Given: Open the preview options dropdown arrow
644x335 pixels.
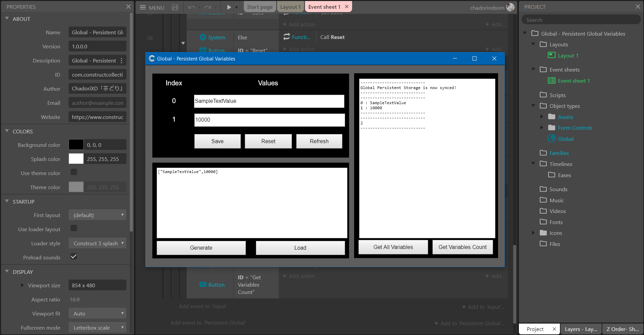Looking at the screenshot, I should pyautogui.click(x=236, y=7).
